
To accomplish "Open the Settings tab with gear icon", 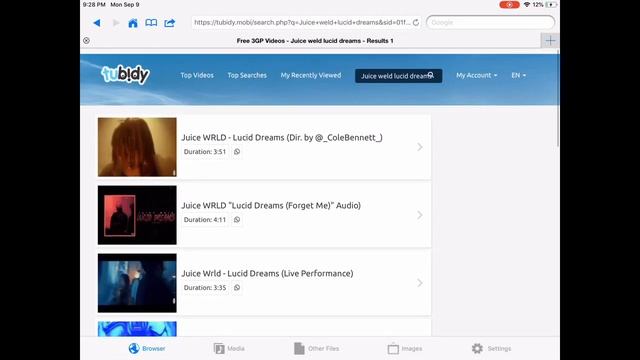I will coord(491,348).
